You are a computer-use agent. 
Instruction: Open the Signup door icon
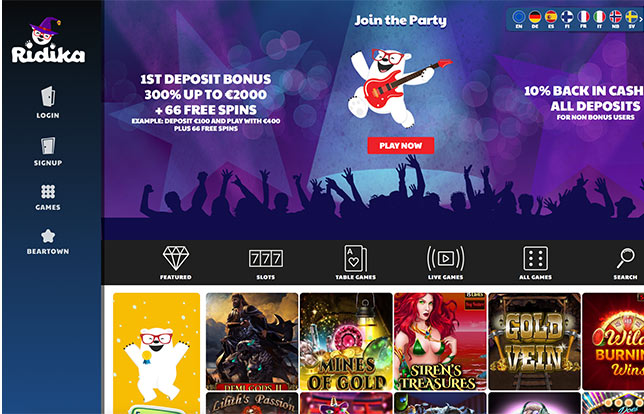pyautogui.click(x=48, y=146)
